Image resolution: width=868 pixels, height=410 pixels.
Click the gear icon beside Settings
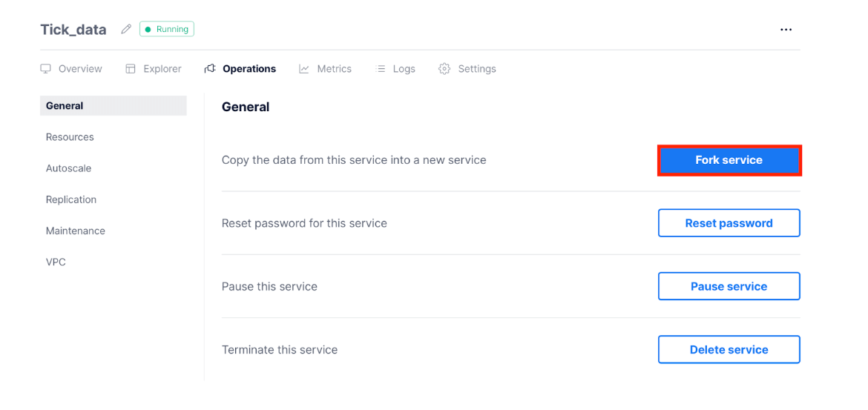click(x=444, y=69)
